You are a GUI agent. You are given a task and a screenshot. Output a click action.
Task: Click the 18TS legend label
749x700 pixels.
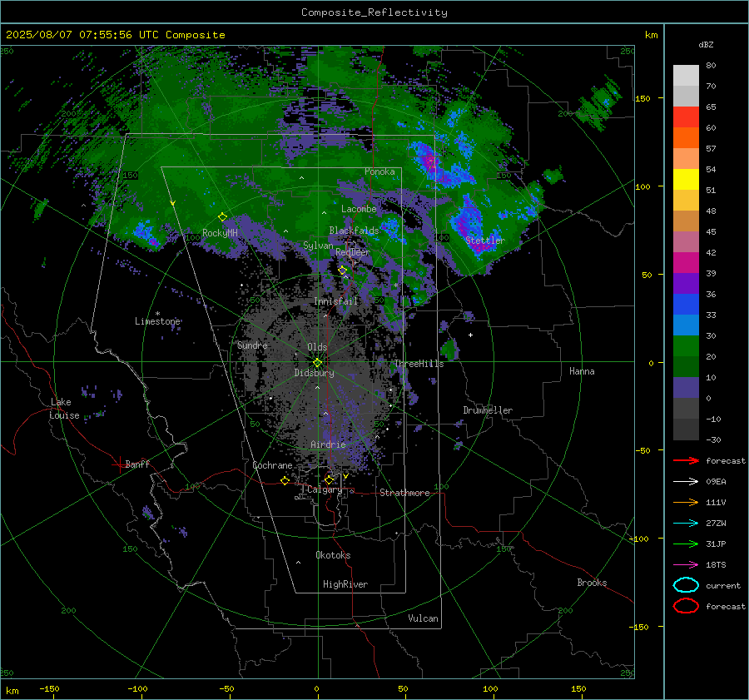pos(716,565)
